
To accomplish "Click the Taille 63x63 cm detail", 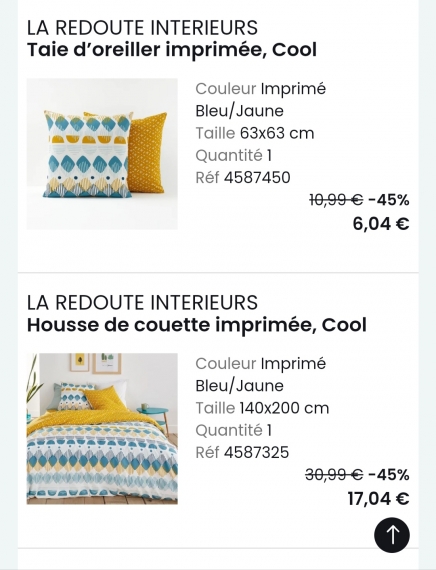I will point(255,133).
